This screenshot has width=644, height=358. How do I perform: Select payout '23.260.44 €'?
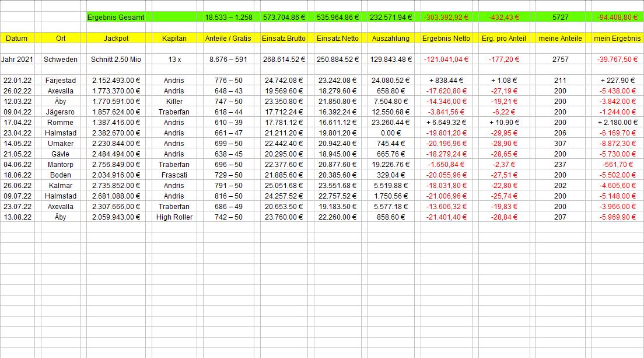[x=391, y=123]
